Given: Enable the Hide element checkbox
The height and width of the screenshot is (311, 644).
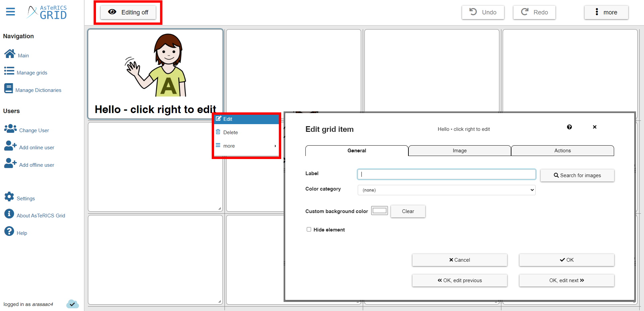Looking at the screenshot, I should click(309, 229).
